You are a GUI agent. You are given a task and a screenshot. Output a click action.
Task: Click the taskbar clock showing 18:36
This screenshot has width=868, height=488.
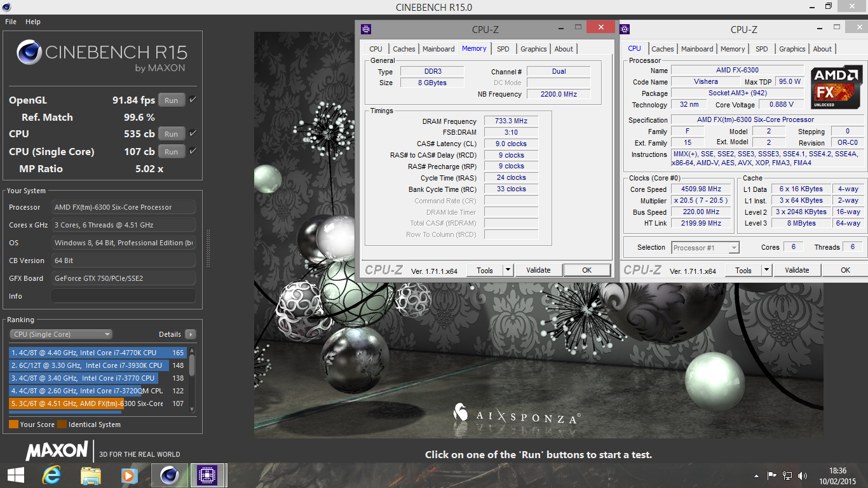(x=837, y=471)
